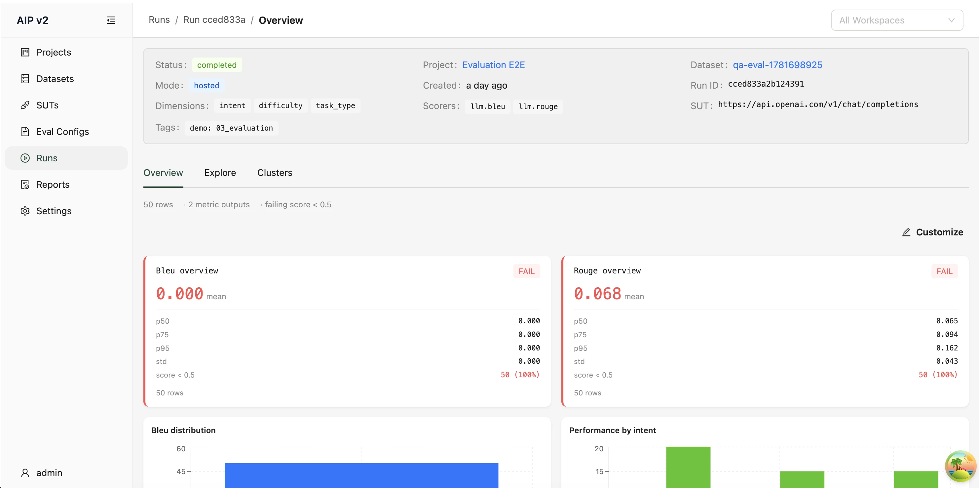The height and width of the screenshot is (488, 980).
Task: Click the Datasets icon in sidebar
Action: 25,79
